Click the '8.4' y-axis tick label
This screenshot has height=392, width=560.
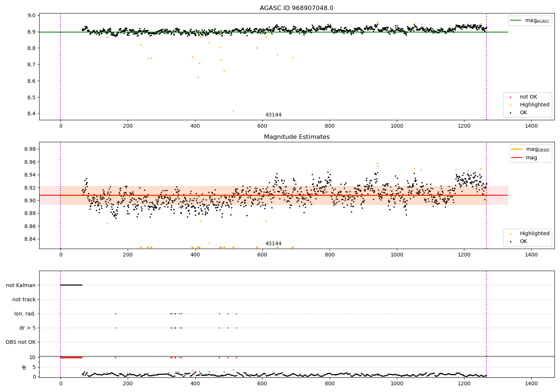(32, 114)
